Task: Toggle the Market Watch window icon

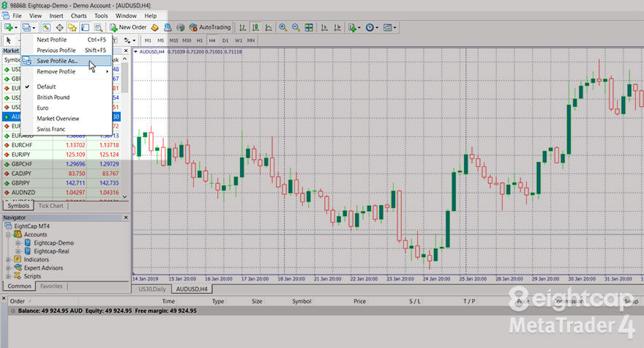Action: (46, 28)
